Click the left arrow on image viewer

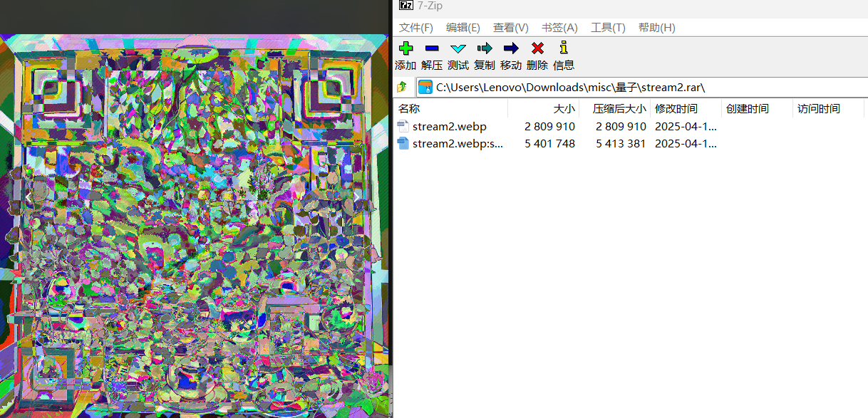(29, 197)
